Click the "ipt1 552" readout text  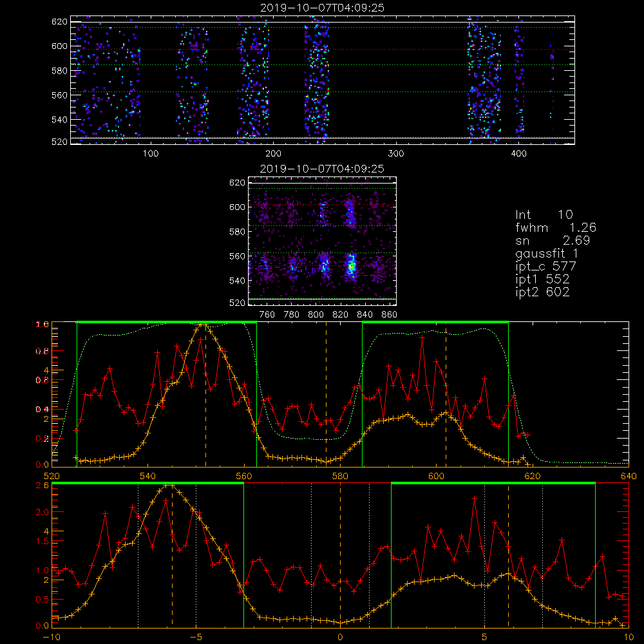542,279
